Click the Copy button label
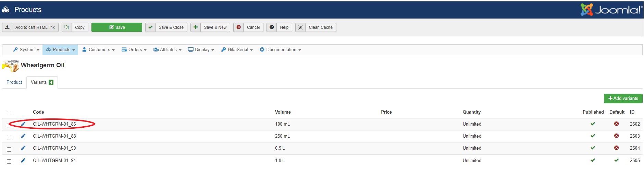The width and height of the screenshot is (644, 173). coord(80,27)
